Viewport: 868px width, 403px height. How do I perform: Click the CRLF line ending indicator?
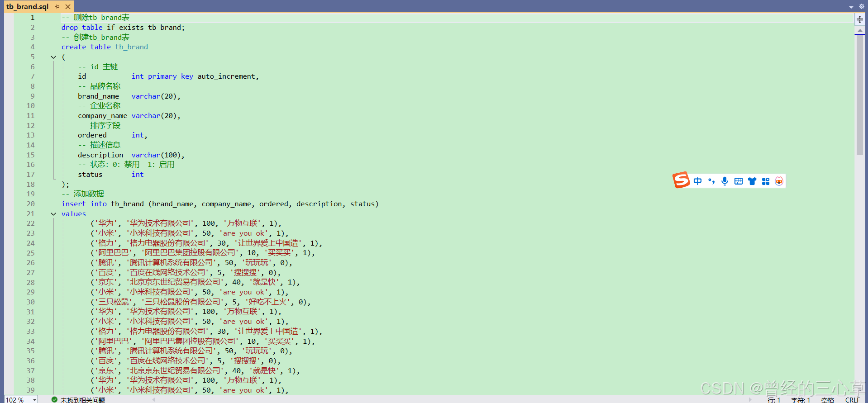point(853,400)
